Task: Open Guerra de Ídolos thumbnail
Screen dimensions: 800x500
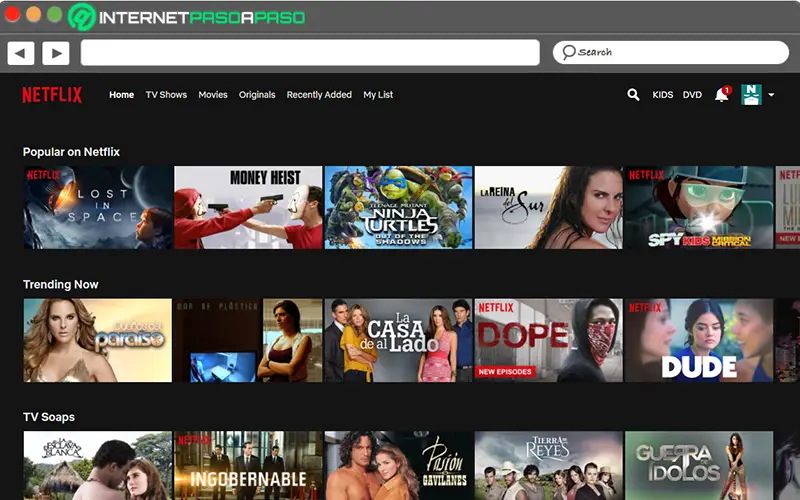Action: coord(699,466)
